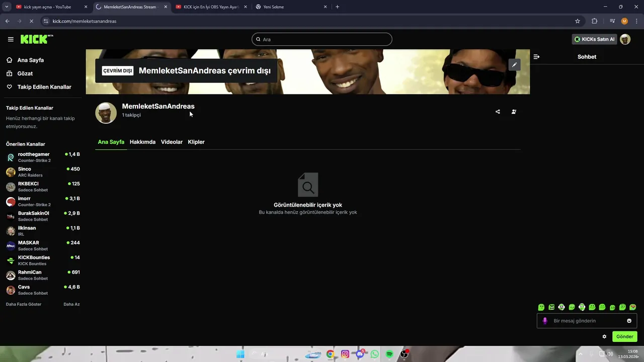Open WhatsApp from the taskbar
644x362 pixels.
point(374,354)
